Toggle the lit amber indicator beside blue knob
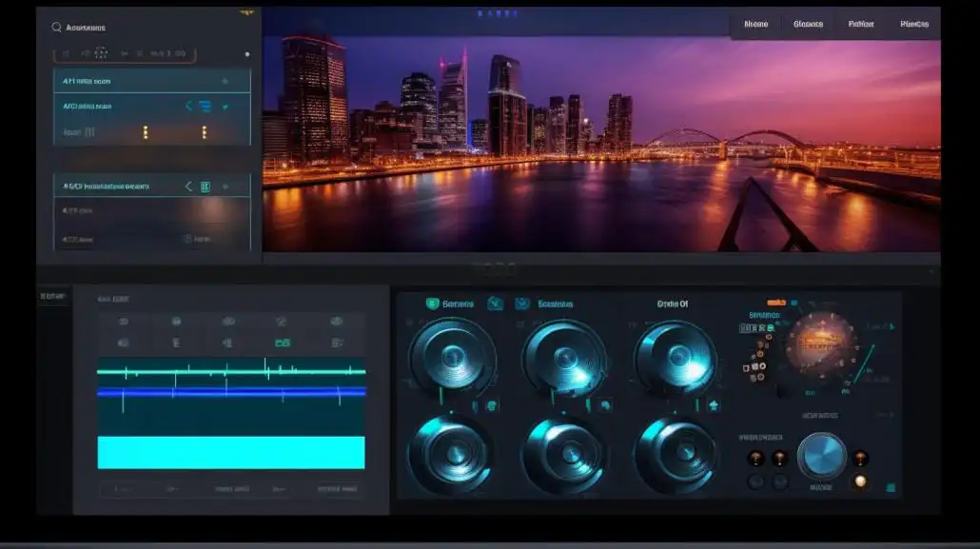The width and height of the screenshot is (980, 549). [860, 481]
